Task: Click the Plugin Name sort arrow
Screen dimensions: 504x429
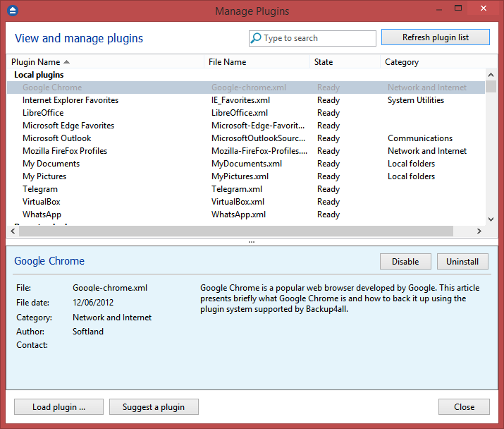Action: click(66, 62)
